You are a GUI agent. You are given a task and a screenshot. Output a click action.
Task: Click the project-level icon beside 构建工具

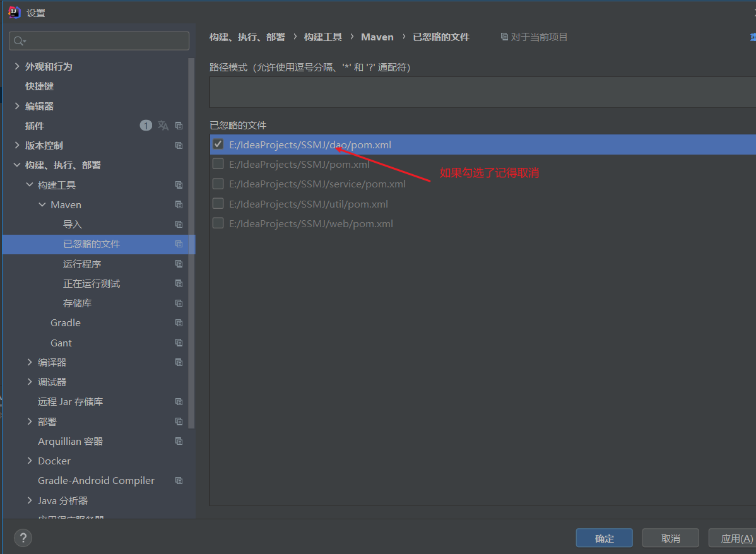pos(179,185)
